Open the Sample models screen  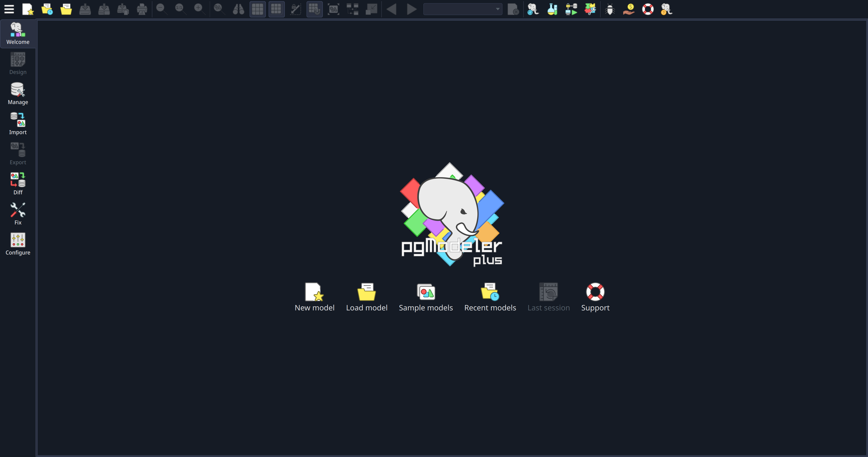pos(426,297)
